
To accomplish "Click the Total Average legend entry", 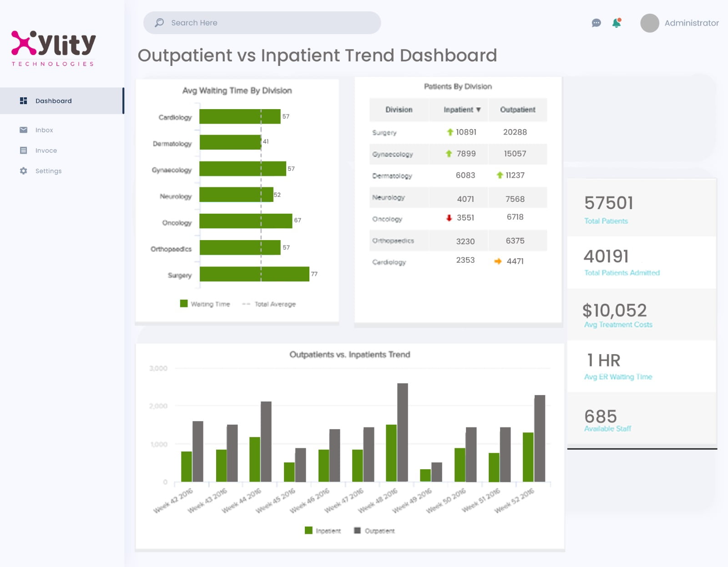I will 269,304.
